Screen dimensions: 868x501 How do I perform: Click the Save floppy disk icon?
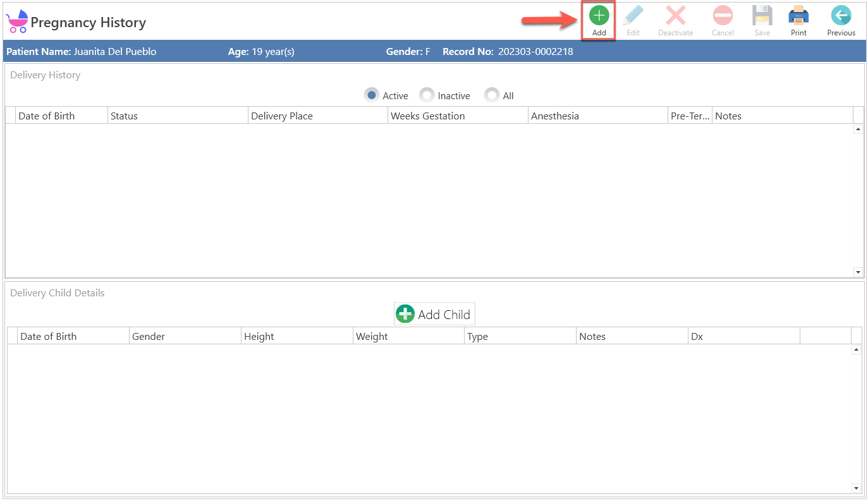762,15
